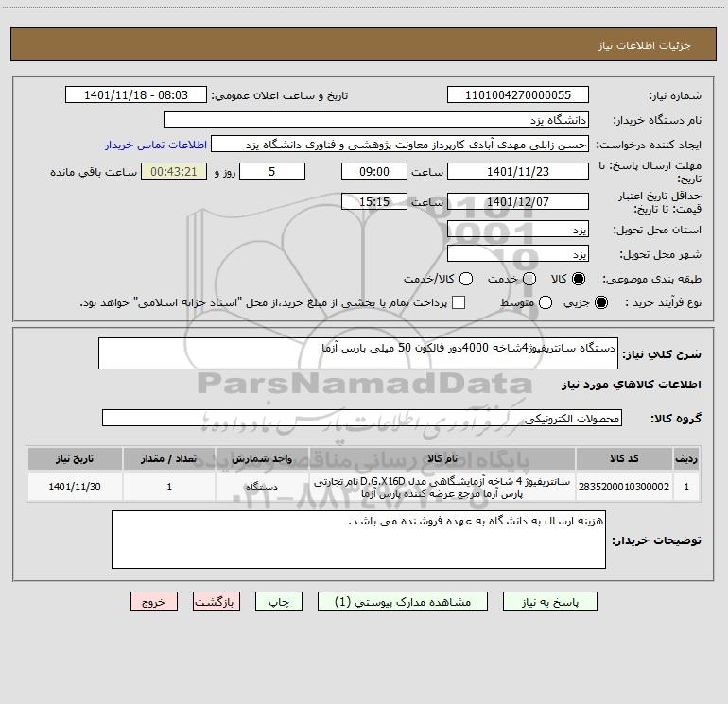
Task: Click the واحد شمارش column header
Action: pos(262,458)
